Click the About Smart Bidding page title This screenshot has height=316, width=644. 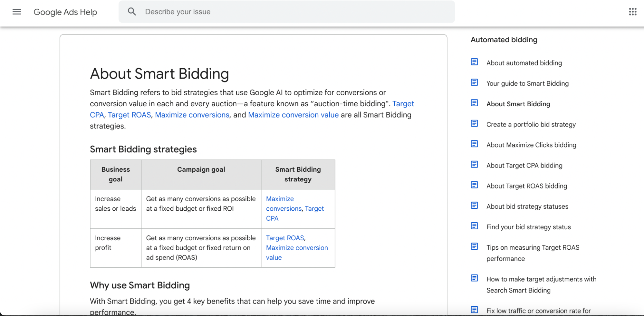pos(159,74)
